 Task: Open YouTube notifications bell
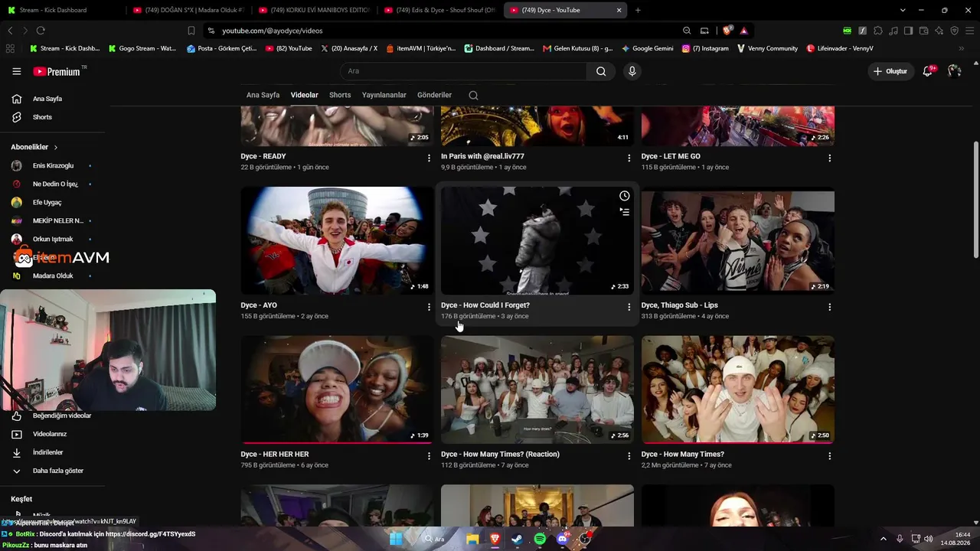coord(928,71)
